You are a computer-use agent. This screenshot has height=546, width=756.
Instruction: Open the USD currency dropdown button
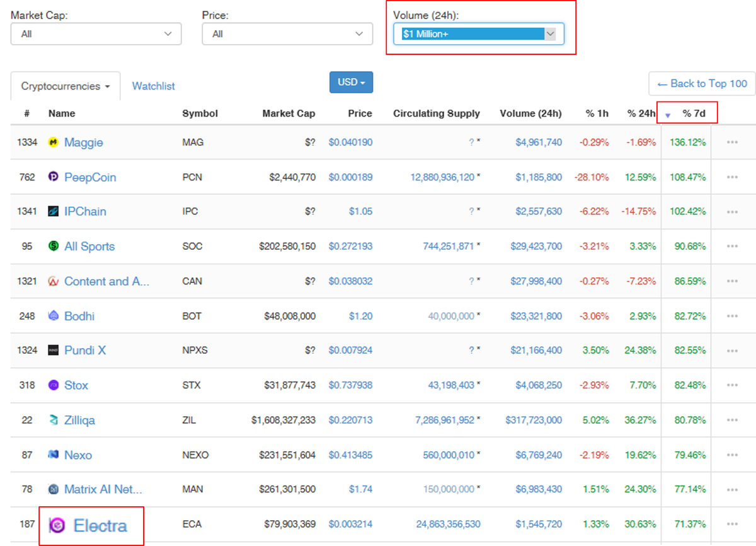click(x=352, y=83)
